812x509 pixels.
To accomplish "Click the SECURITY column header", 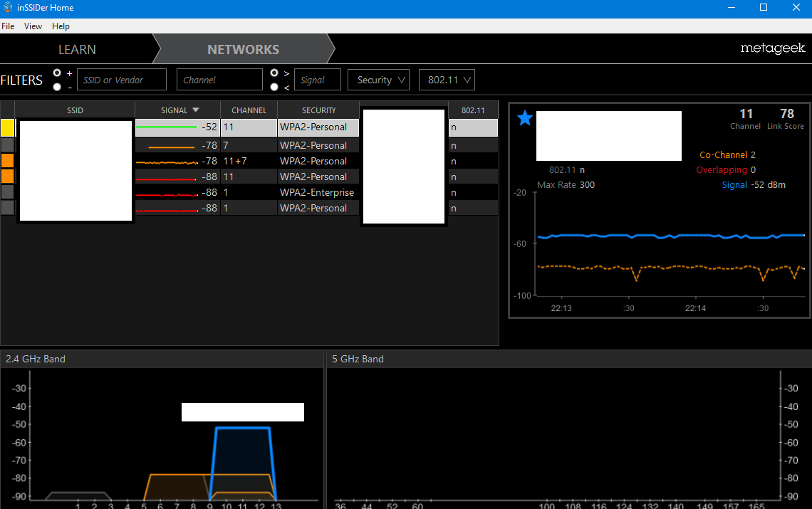I will click(x=319, y=110).
